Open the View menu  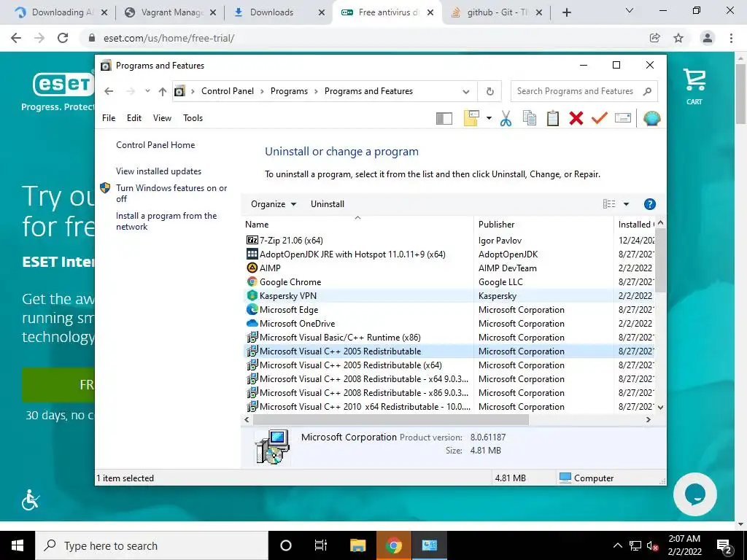pyautogui.click(x=162, y=118)
